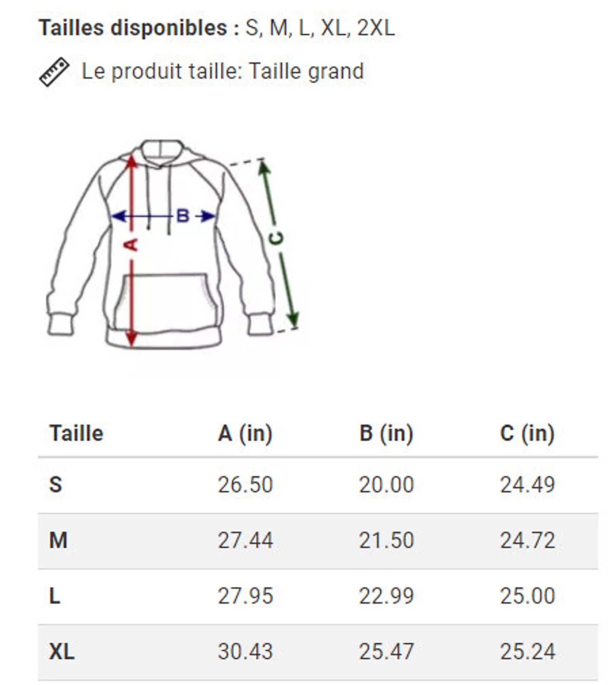The width and height of the screenshot is (616, 685).
Task: Select the B (in) column header
Action: pyautogui.click(x=386, y=433)
